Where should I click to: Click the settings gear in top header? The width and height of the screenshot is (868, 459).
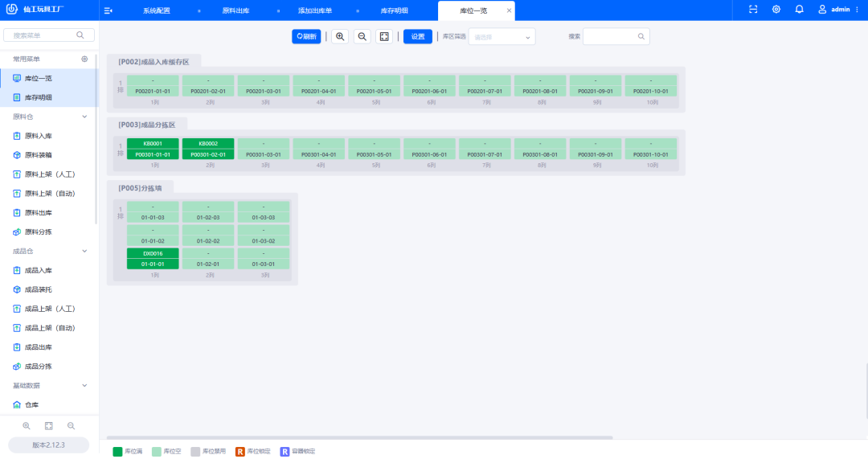776,10
